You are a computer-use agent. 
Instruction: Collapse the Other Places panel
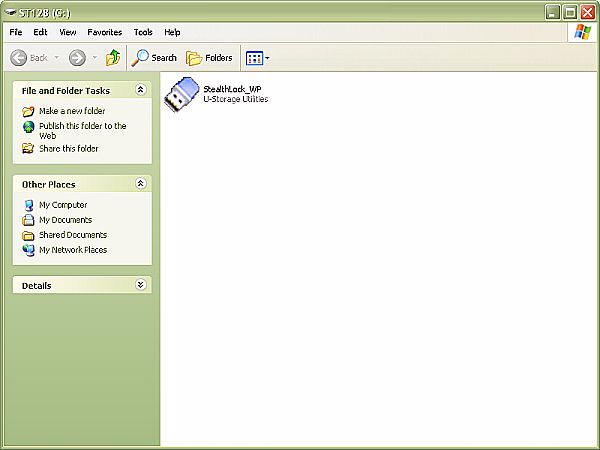coord(141,184)
